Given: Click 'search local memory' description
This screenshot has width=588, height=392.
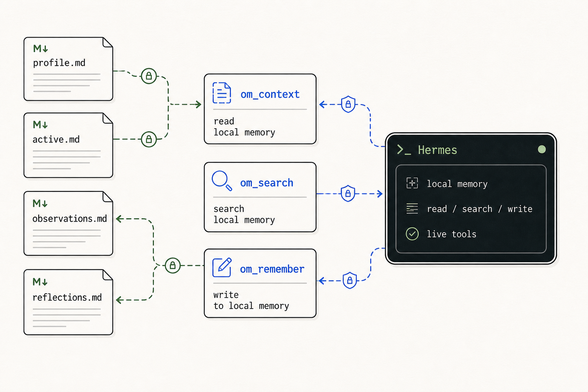Looking at the screenshot, I should [244, 214].
